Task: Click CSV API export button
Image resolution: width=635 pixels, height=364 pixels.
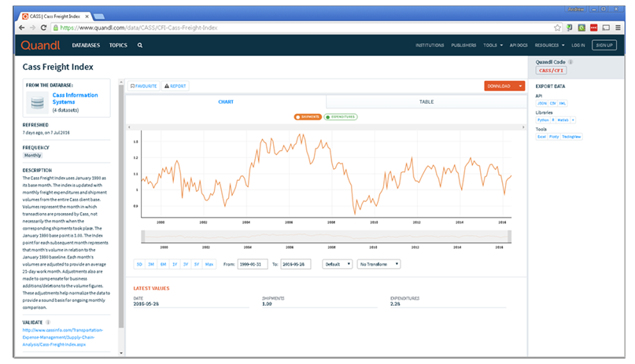Action: coord(553,104)
